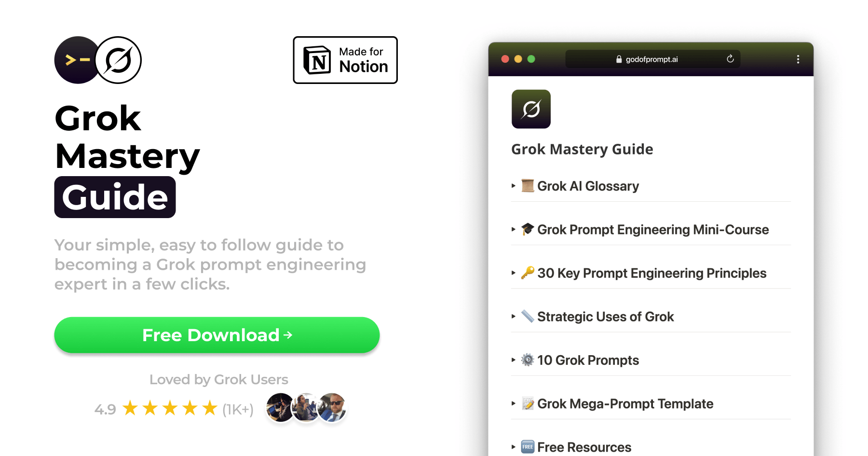Click the godofprompt.ai address field
The image size is (868, 456).
(x=653, y=59)
